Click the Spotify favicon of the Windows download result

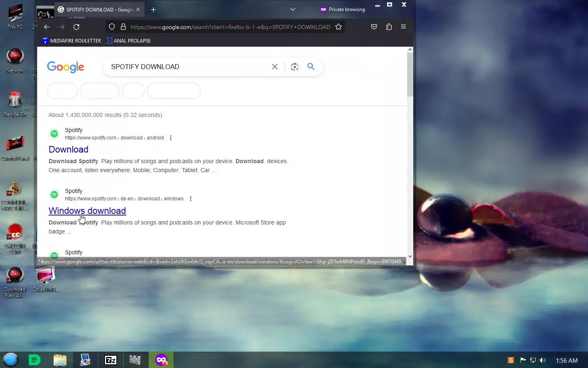point(54,195)
